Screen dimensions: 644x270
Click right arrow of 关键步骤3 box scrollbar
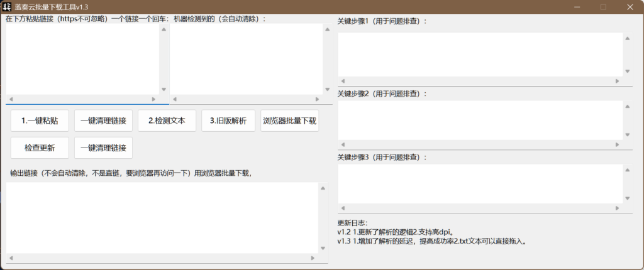click(617, 208)
